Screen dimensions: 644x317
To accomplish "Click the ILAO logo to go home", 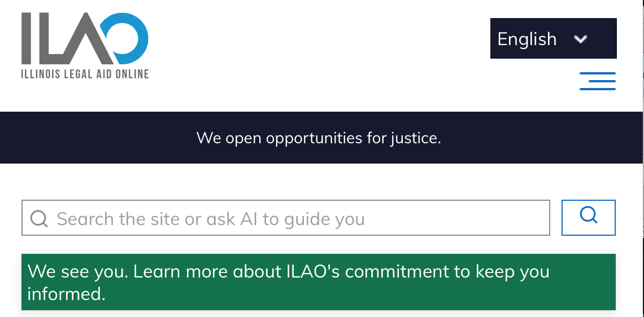I will (x=85, y=45).
